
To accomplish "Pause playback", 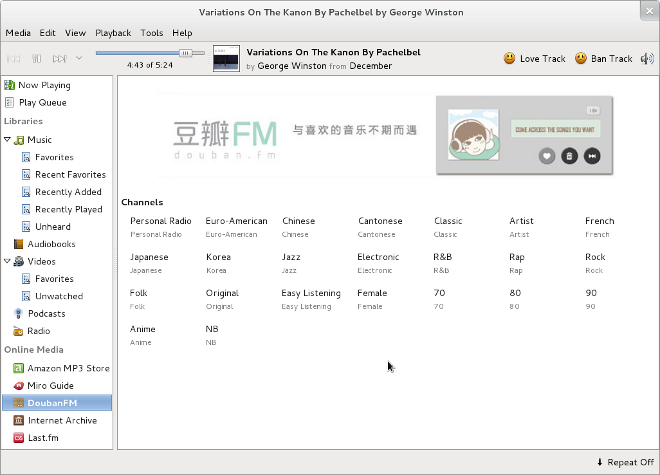I will tap(37, 59).
